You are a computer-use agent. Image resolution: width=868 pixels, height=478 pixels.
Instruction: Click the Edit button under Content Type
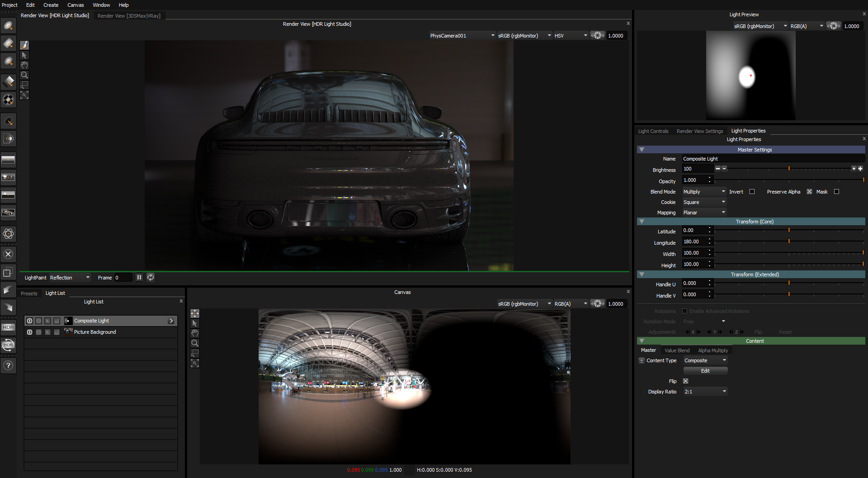pos(705,371)
